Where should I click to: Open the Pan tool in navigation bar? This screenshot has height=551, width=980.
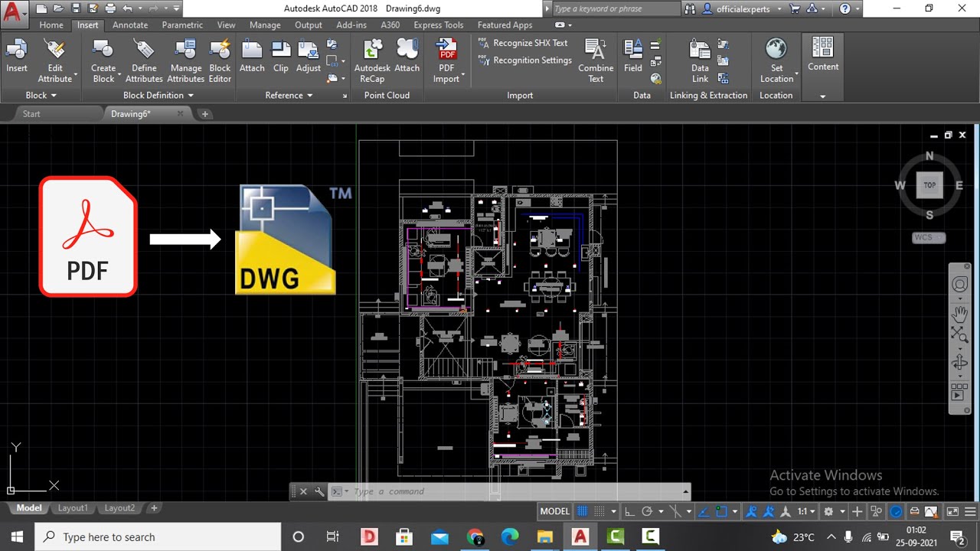959,313
